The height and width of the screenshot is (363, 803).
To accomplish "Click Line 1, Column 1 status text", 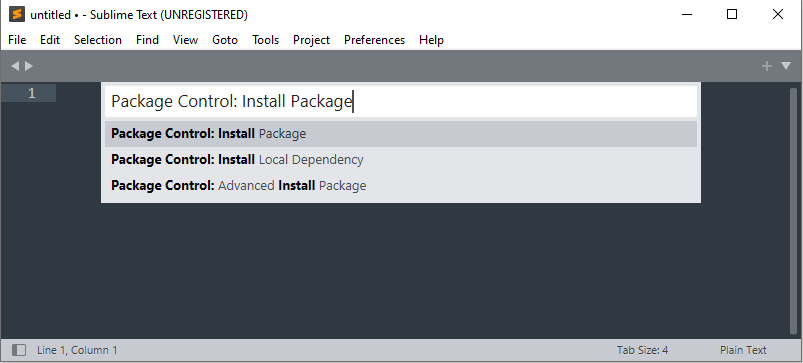I will coord(77,350).
